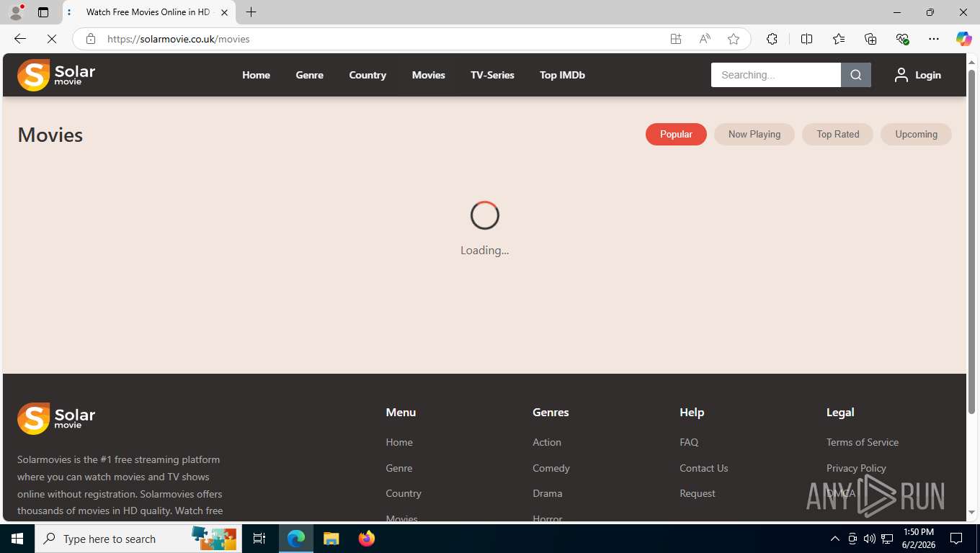Open Genre menu in navigation
The image size is (980, 553).
coord(309,75)
